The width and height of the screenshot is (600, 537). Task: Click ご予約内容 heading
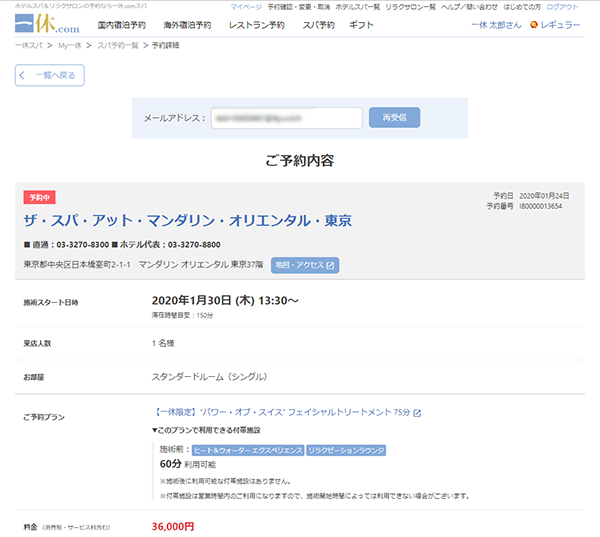point(300,160)
